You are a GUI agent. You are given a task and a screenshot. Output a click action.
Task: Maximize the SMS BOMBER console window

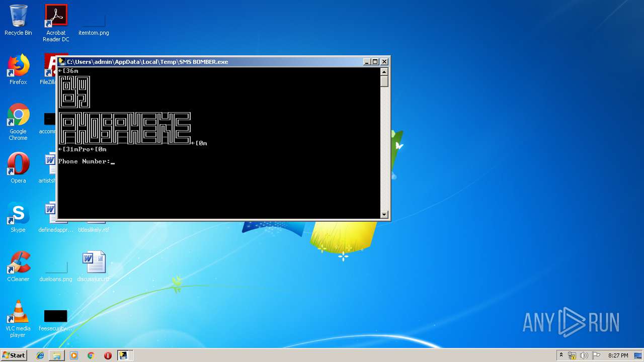(x=375, y=62)
